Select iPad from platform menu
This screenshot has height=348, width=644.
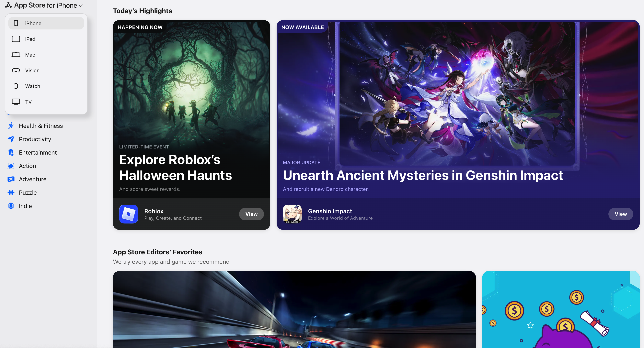[x=30, y=39]
